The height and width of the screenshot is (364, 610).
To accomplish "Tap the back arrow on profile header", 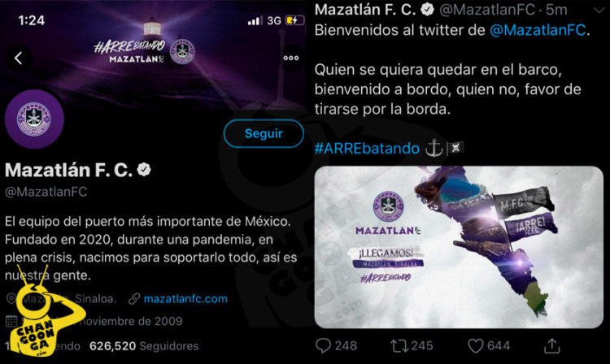I will [18, 58].
